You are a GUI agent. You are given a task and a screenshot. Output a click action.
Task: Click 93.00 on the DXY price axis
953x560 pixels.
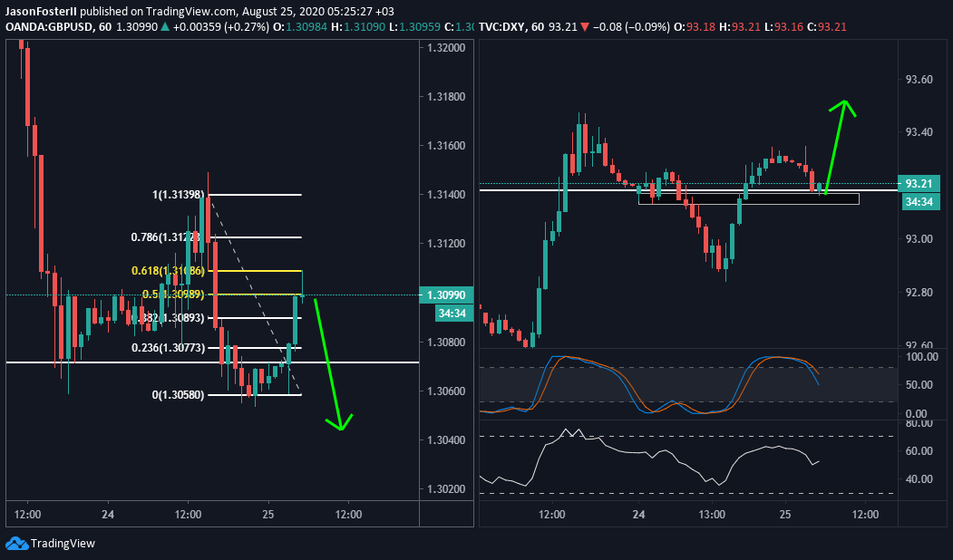919,238
